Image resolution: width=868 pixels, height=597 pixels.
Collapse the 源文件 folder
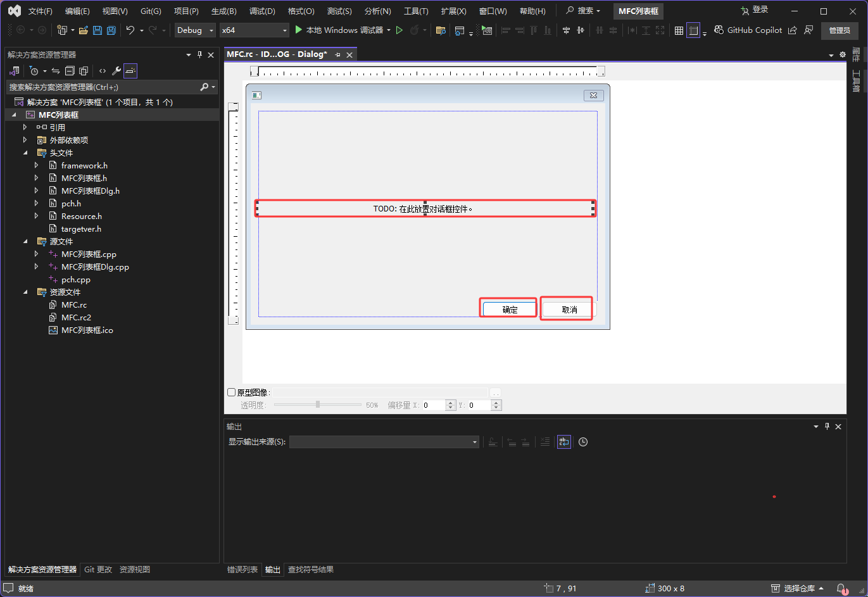[x=25, y=241]
